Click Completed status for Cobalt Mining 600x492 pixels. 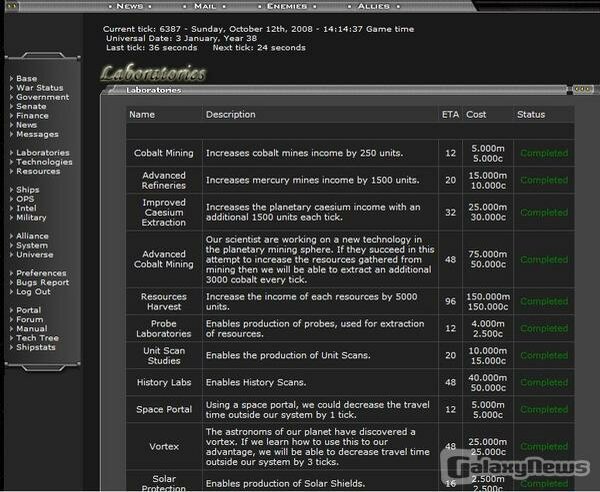point(544,153)
